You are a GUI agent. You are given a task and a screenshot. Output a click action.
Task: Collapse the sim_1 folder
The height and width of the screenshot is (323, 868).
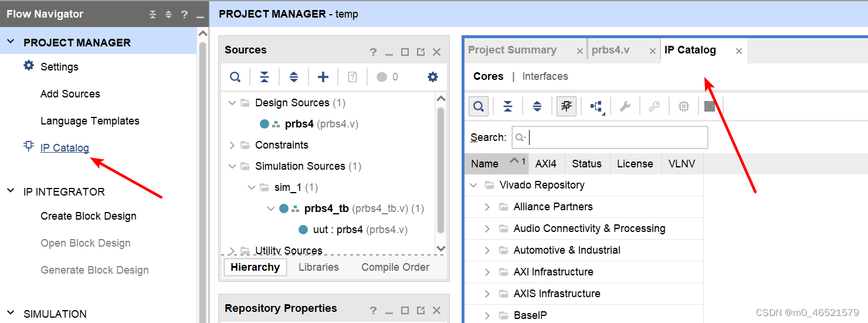click(251, 187)
